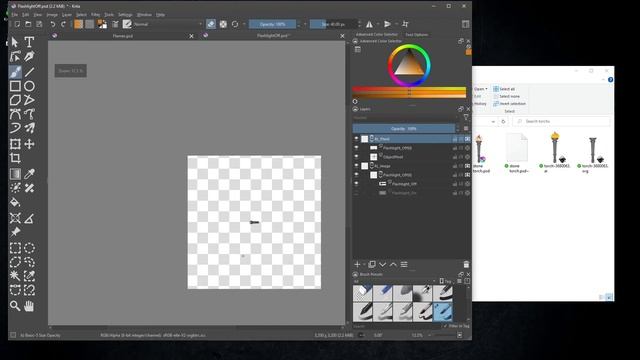
Task: Select the Text tool in toolbox
Action: tap(29, 42)
